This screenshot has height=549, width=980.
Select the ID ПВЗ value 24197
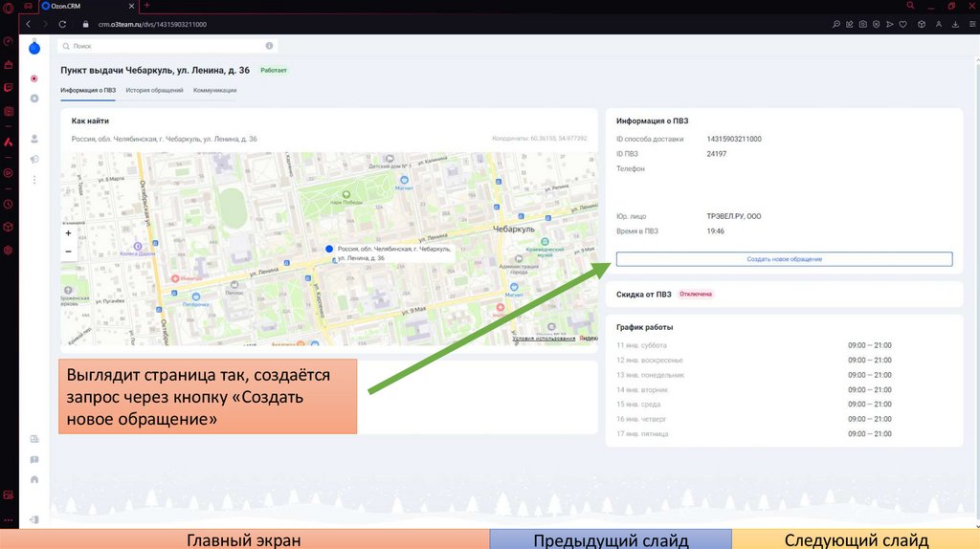pyautogui.click(x=716, y=154)
